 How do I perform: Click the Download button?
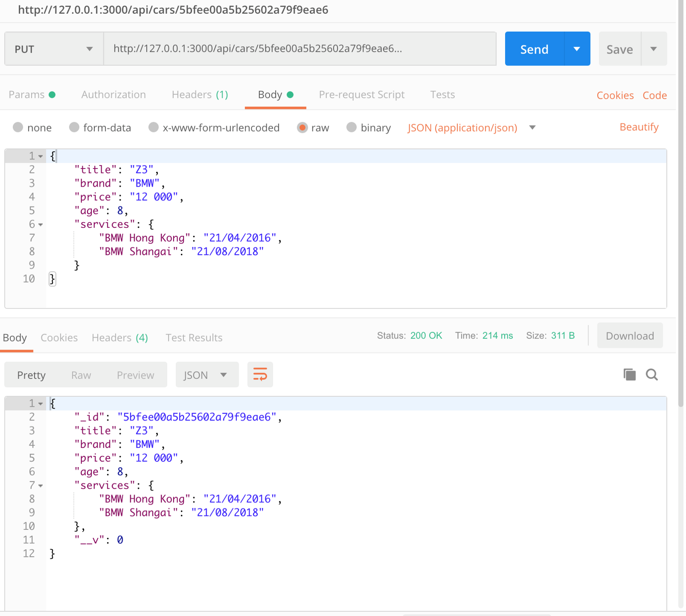pyautogui.click(x=630, y=335)
